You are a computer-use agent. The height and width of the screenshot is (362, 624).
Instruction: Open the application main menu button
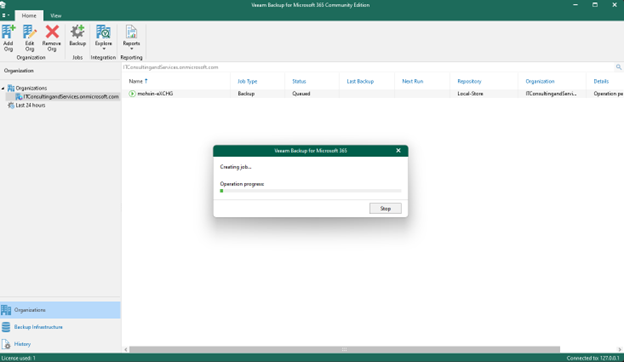pyautogui.click(x=6, y=16)
